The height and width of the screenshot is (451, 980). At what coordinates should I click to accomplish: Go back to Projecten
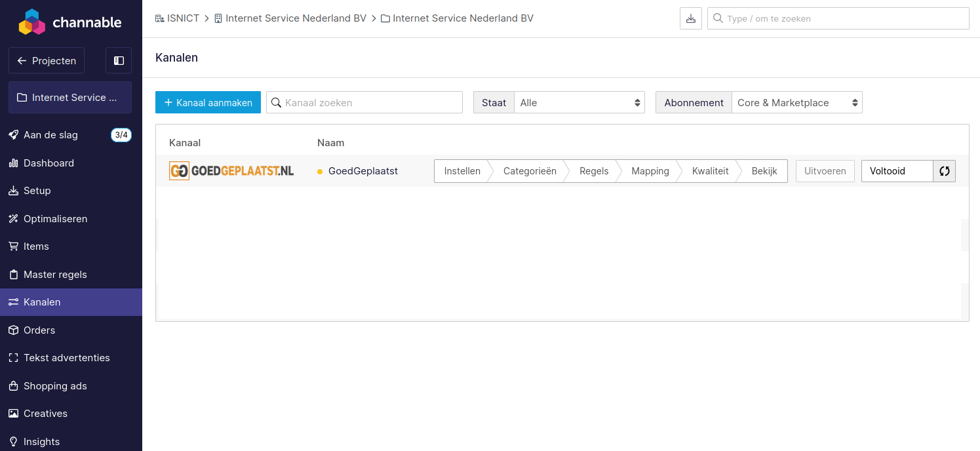[x=47, y=60]
